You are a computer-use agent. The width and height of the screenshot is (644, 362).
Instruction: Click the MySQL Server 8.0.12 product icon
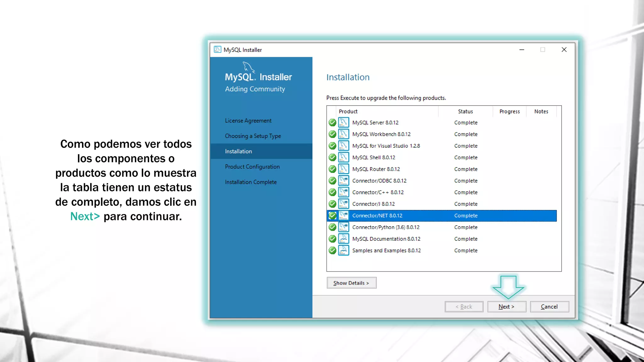point(343,123)
